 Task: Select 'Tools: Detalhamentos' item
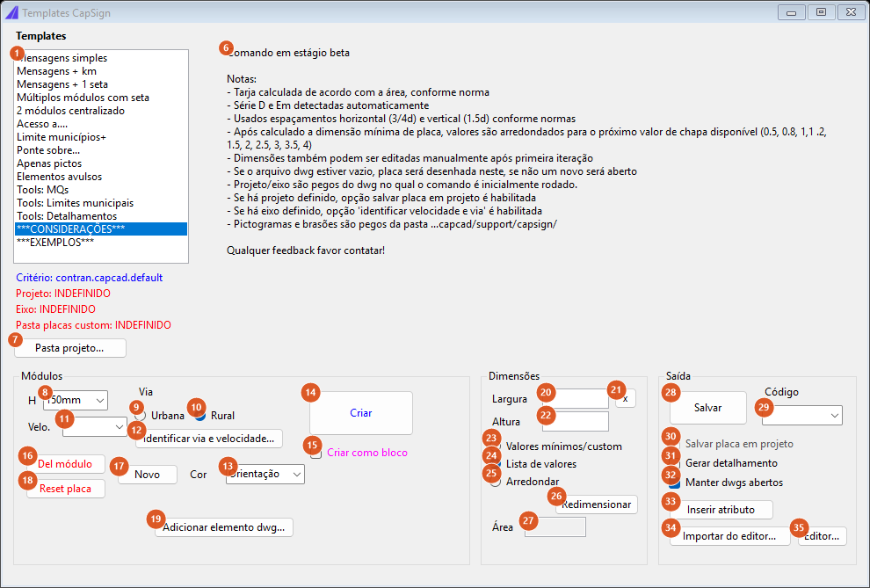tap(101, 216)
